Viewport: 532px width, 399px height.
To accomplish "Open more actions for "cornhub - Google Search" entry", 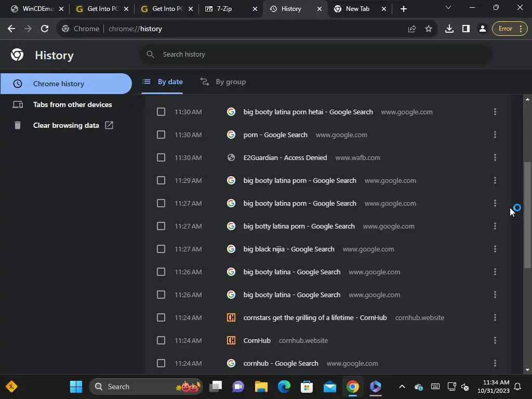I will tap(495, 363).
